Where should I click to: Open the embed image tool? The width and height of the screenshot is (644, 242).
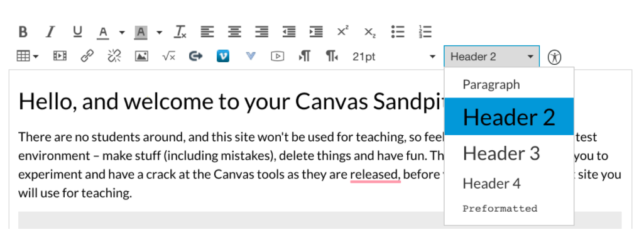pyautogui.click(x=141, y=57)
